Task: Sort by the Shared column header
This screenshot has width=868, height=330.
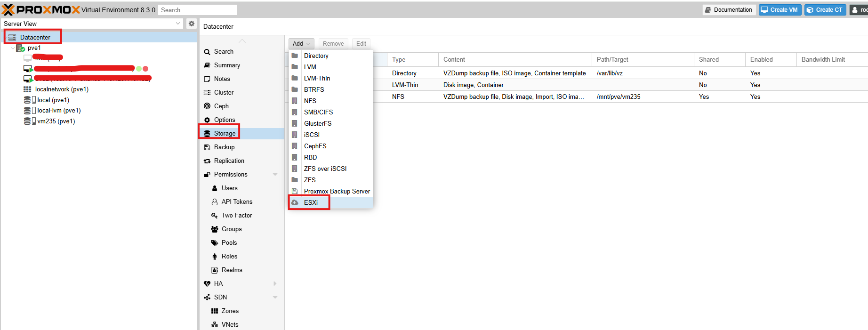Action: (x=719, y=60)
